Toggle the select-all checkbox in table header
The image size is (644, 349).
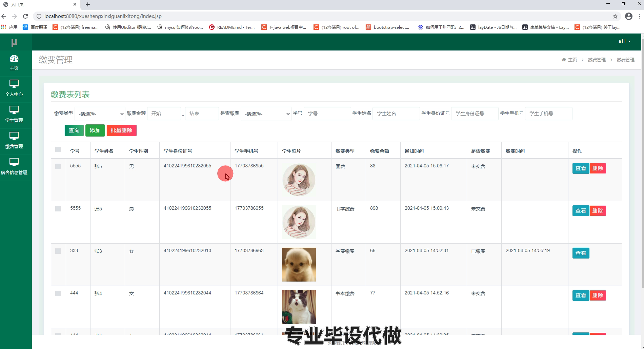pos(58,149)
